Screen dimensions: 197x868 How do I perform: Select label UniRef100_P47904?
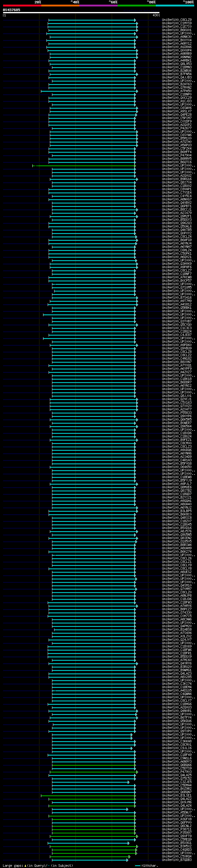[177, 155]
